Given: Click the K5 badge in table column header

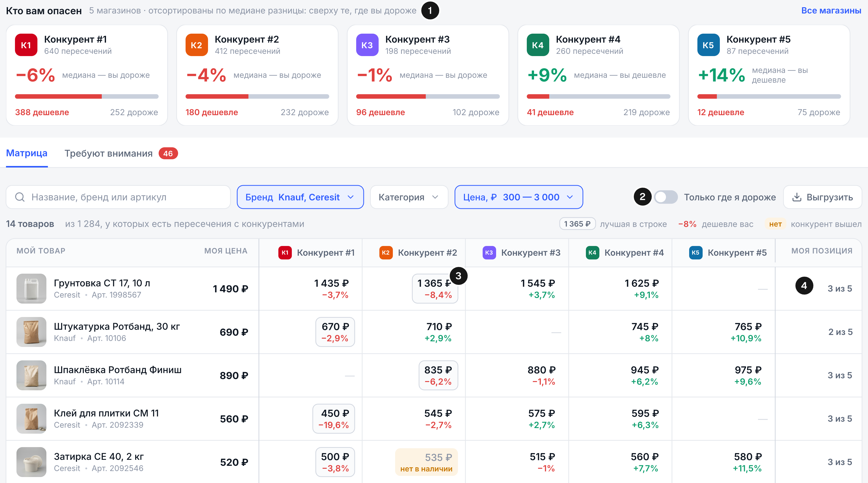Looking at the screenshot, I should click(695, 253).
